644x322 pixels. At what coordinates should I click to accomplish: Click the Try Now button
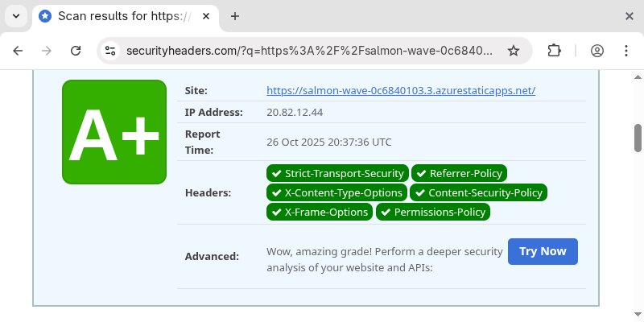(542, 251)
